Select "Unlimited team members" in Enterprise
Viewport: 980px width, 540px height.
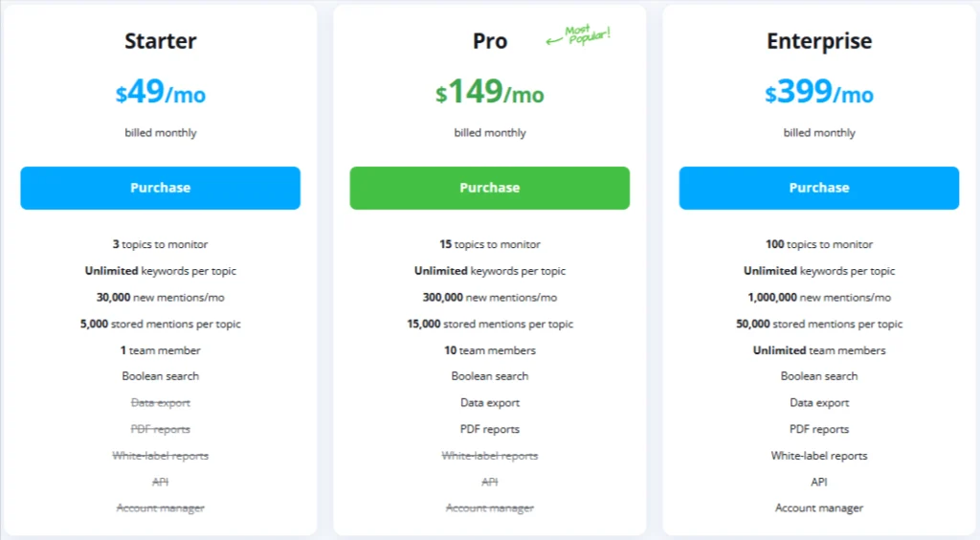(818, 350)
